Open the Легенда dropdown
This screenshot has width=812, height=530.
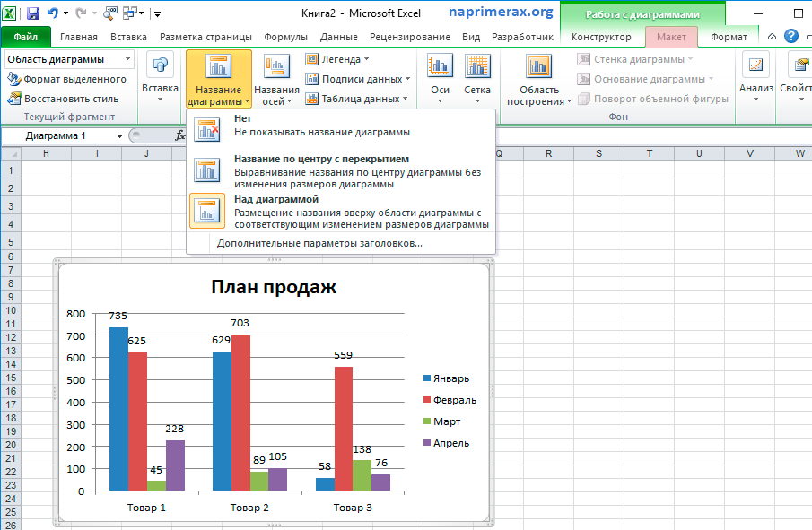click(339, 59)
